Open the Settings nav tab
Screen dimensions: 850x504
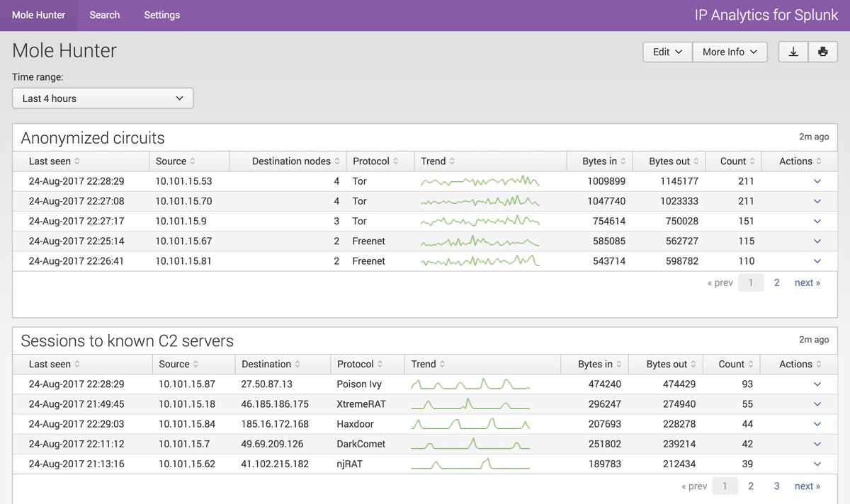click(162, 15)
